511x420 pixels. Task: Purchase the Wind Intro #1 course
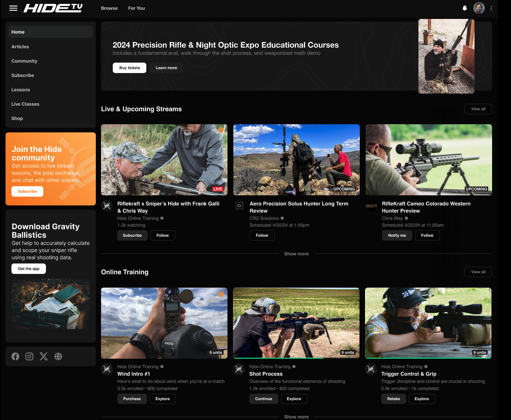coord(132,399)
